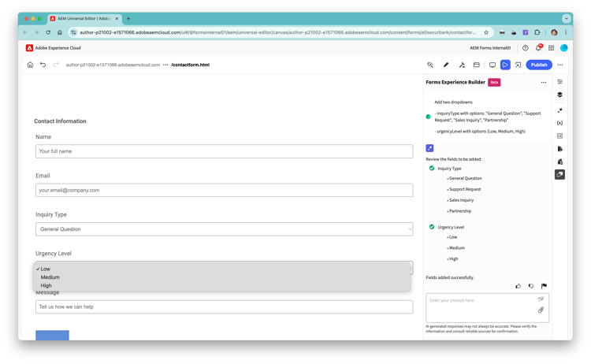This screenshot has width=591, height=364.
Task: Click the Beta badge
Action: point(494,82)
